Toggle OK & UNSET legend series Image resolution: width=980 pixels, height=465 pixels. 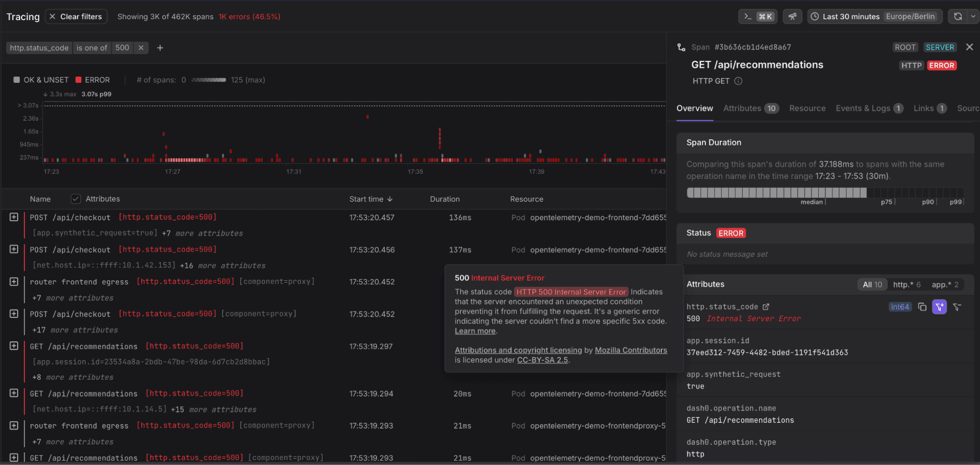tap(41, 80)
